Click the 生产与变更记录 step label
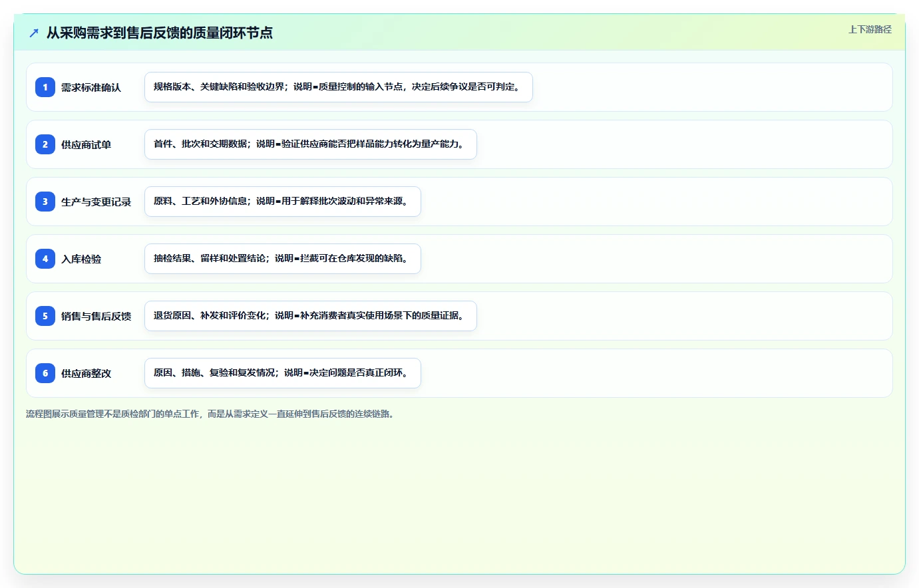This screenshot has height=588, width=919. coord(96,202)
